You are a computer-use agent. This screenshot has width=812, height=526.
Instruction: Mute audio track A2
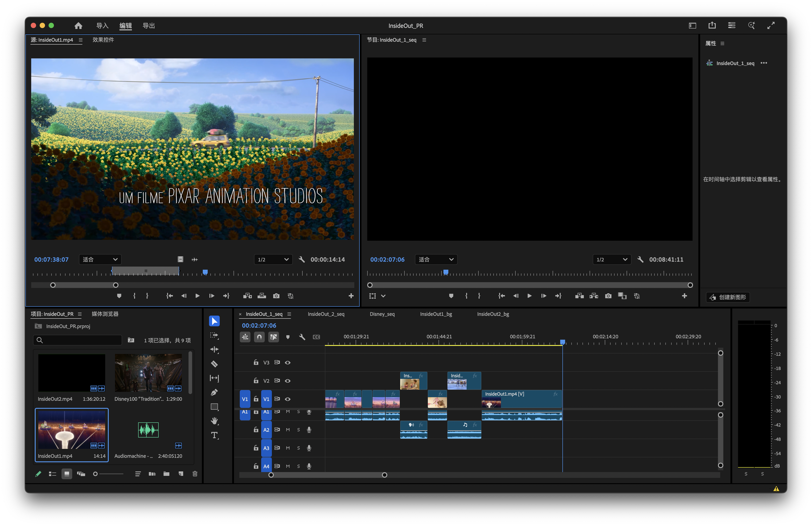(x=288, y=430)
